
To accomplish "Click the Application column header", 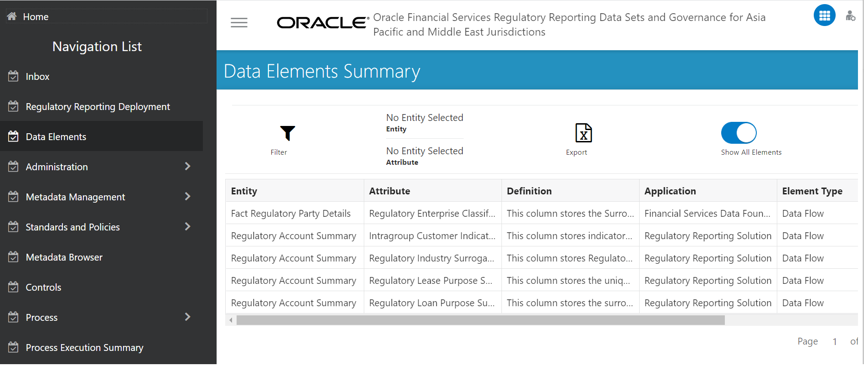I will 708,191.
